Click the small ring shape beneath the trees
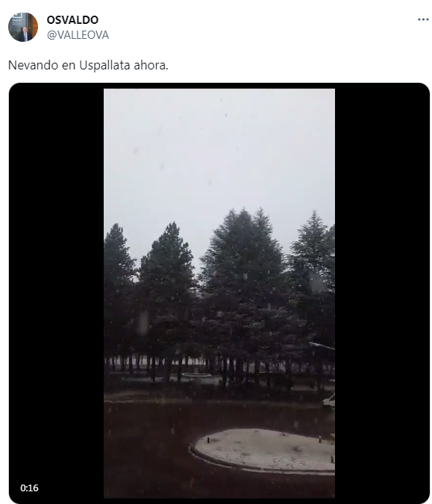The image size is (432, 504). pyautogui.click(x=196, y=375)
